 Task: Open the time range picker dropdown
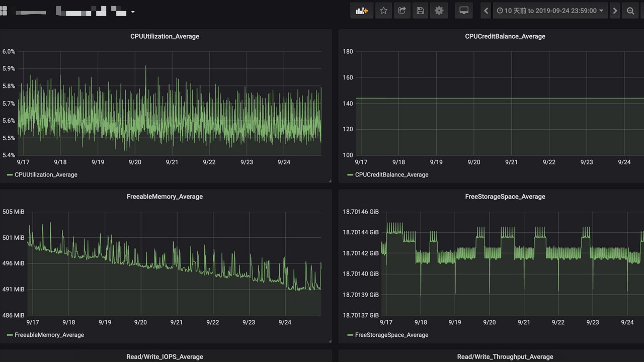coord(550,11)
